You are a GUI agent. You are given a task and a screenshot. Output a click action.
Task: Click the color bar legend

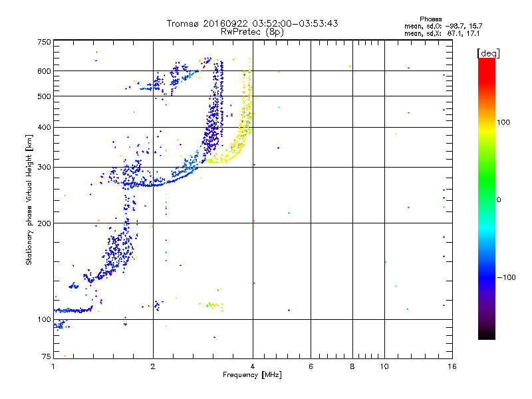tap(487, 198)
